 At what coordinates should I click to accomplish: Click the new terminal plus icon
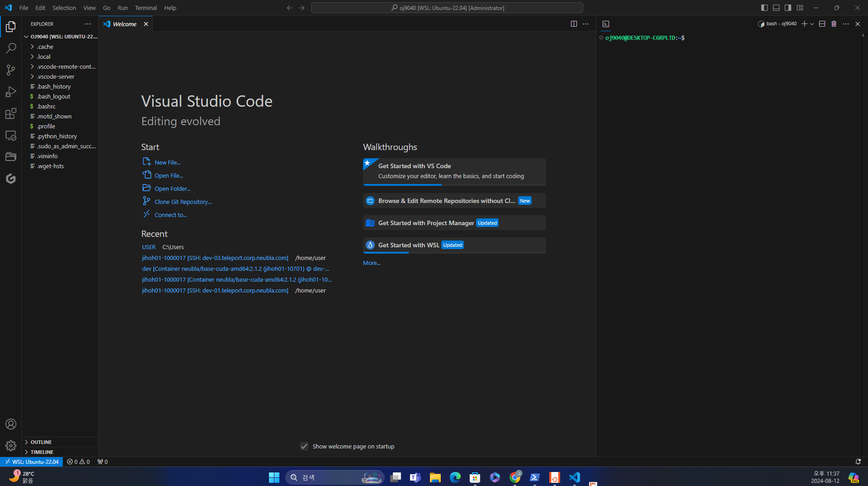click(x=804, y=24)
